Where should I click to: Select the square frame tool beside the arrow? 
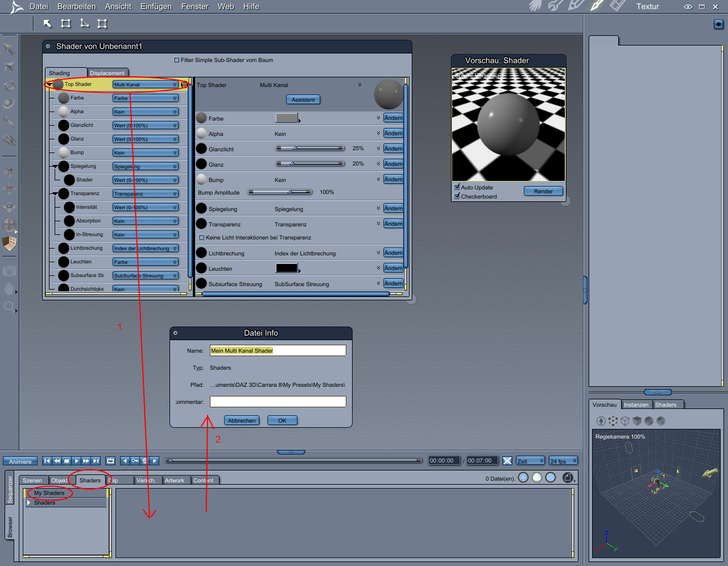[66, 23]
